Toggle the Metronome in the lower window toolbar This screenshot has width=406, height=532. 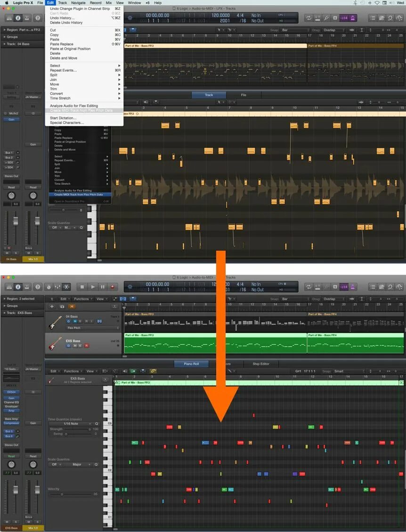353,287
